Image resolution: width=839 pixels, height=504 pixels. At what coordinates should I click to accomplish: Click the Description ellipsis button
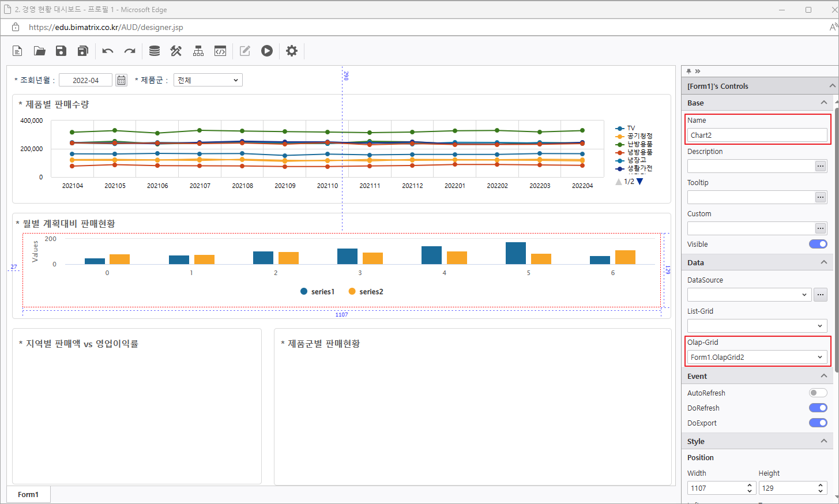pos(820,166)
